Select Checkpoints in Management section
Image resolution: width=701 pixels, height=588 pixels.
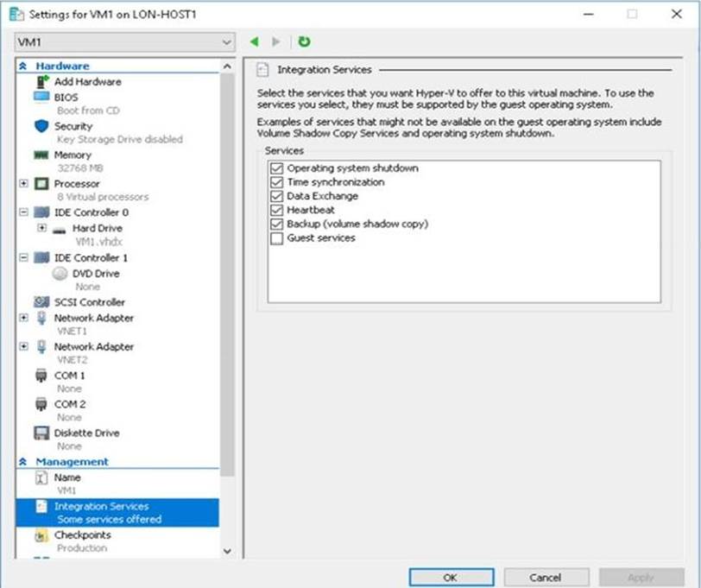point(82,535)
